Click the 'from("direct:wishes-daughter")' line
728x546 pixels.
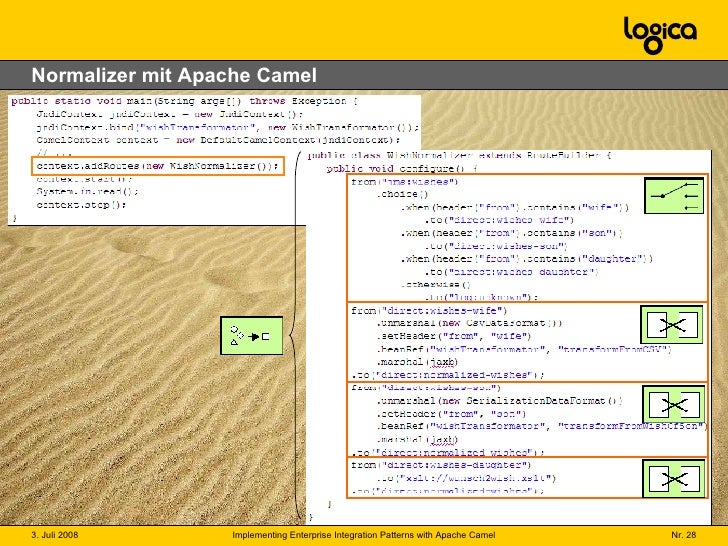pyautogui.click(x=441, y=465)
